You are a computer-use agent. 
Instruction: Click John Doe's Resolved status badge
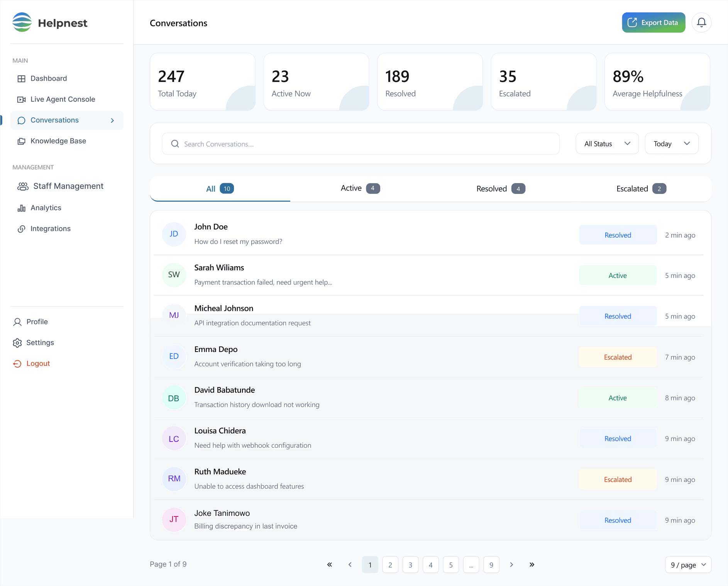pos(618,235)
